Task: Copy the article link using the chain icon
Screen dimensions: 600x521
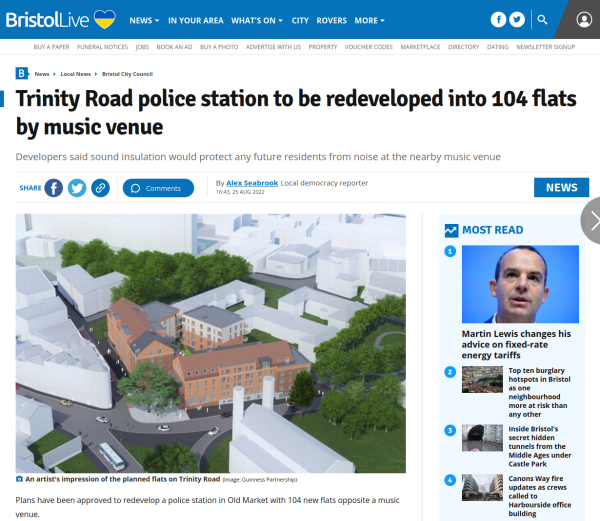Action: click(100, 188)
